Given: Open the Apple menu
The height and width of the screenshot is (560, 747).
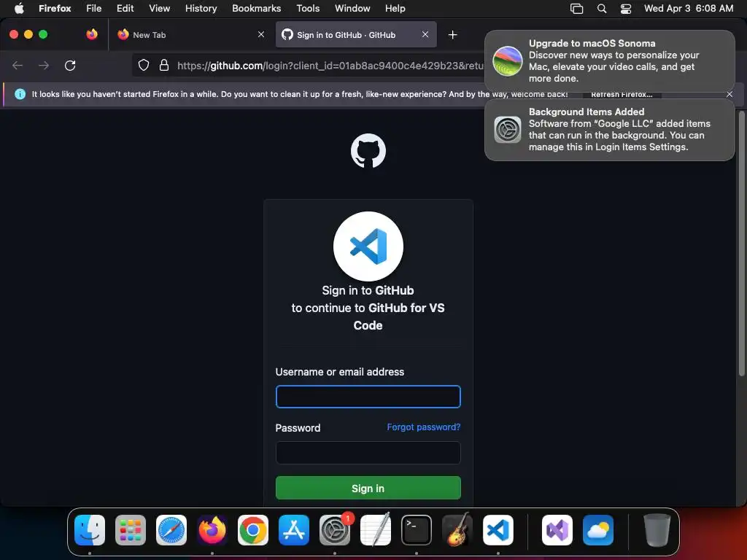Looking at the screenshot, I should point(19,9).
